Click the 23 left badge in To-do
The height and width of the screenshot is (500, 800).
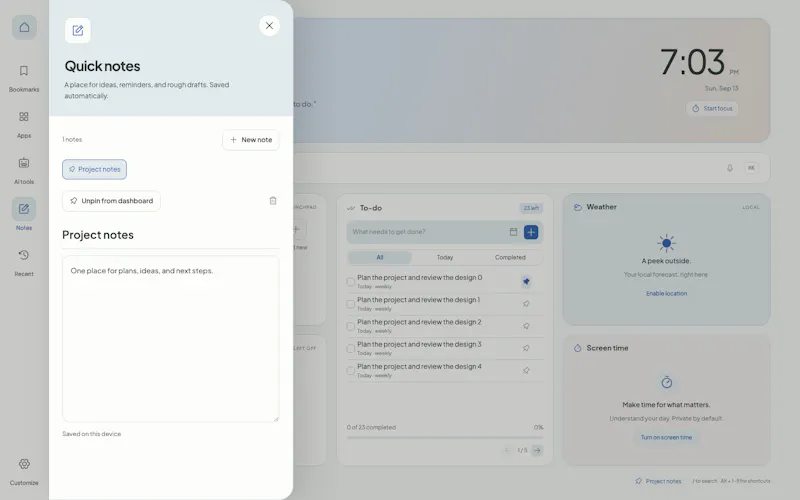point(531,208)
